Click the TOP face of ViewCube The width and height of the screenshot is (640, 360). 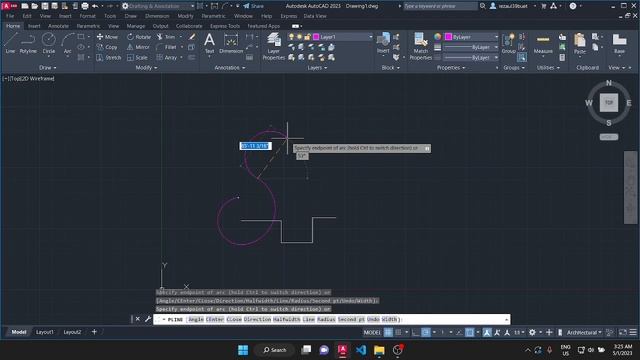609,102
